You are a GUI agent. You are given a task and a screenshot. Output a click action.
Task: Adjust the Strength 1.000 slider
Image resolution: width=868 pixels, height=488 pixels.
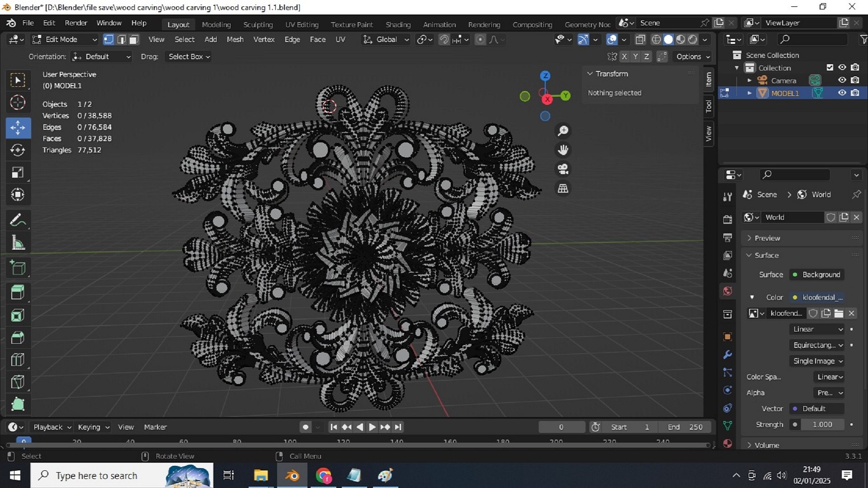coord(822,424)
